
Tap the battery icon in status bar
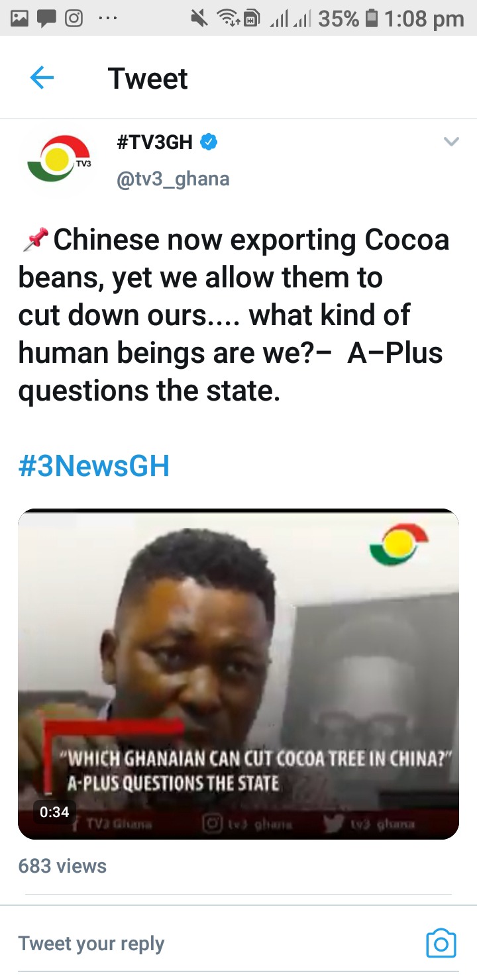372,19
